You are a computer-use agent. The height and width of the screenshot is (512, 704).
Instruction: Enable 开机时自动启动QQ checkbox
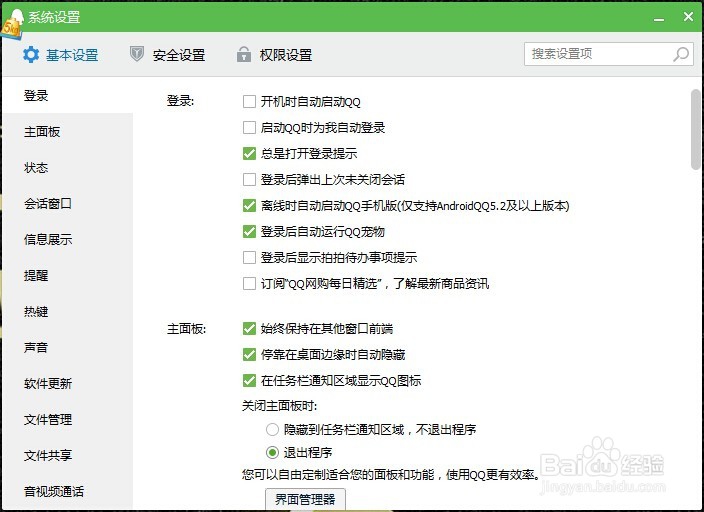coord(249,102)
